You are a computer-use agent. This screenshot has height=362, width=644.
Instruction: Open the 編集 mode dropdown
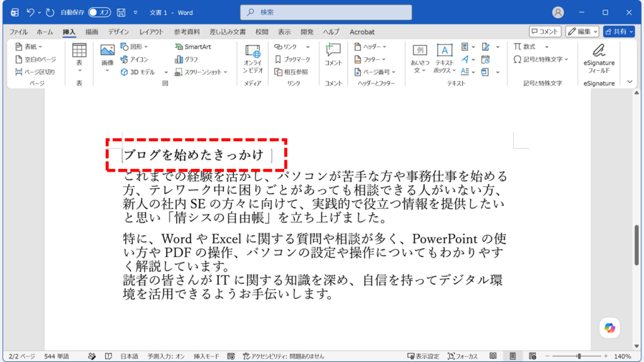pyautogui.click(x=582, y=31)
